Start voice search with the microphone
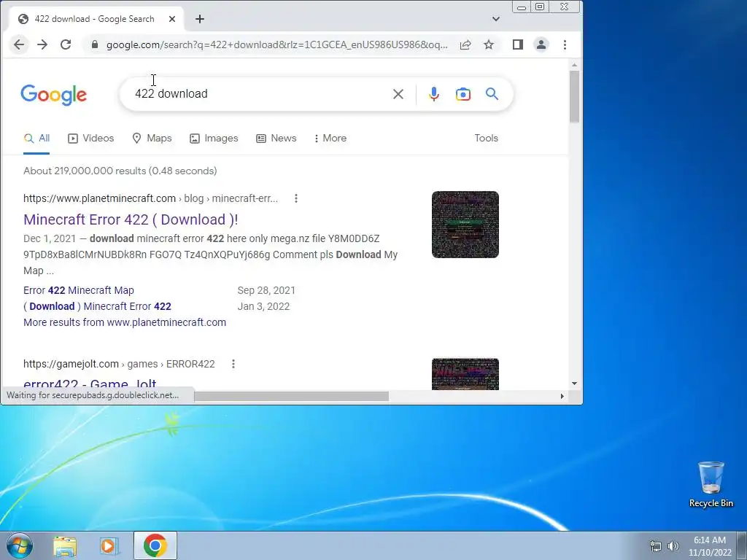The image size is (747, 560). coord(433,94)
